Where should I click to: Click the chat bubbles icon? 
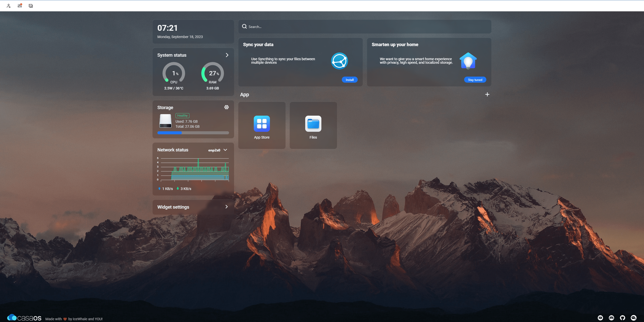pos(633,318)
